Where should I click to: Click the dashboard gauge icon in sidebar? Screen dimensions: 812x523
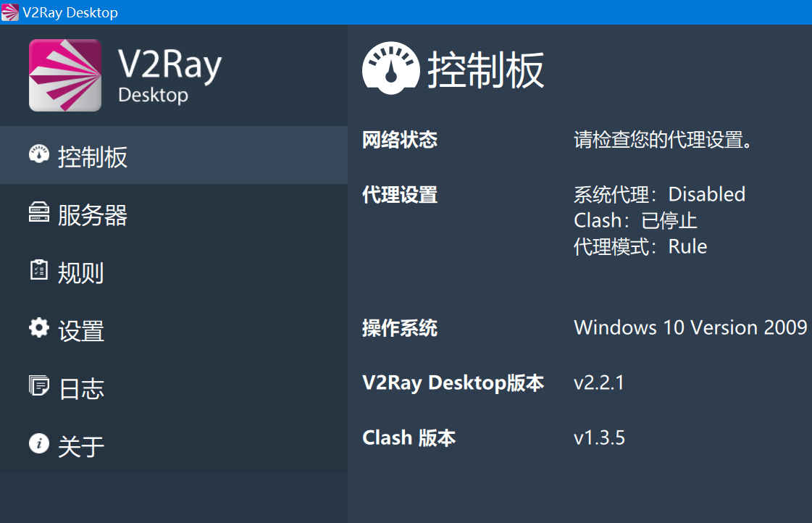(x=38, y=154)
